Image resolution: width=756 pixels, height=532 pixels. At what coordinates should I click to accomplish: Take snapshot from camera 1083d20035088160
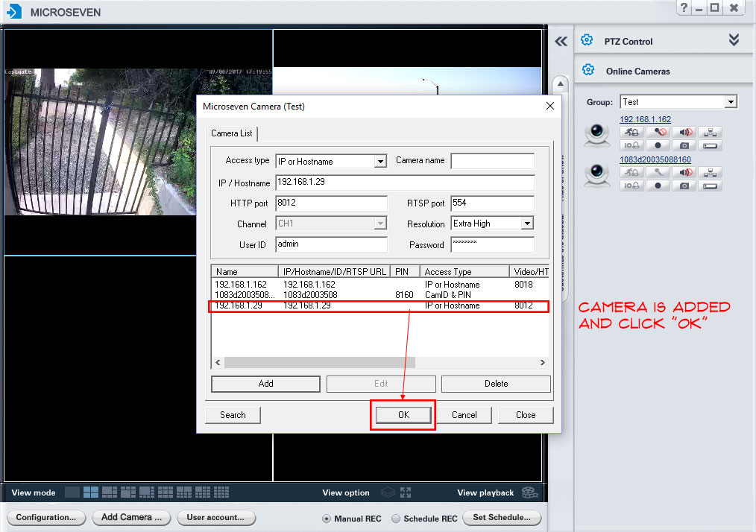[x=684, y=186]
